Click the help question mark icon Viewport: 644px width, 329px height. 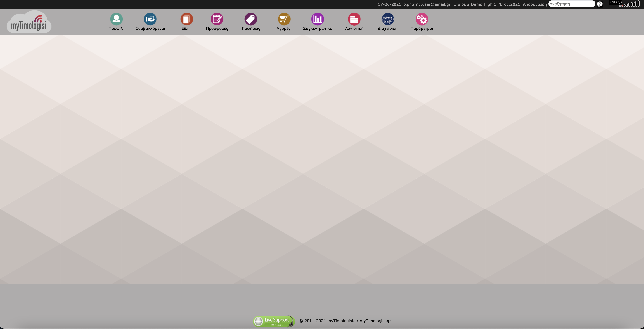tap(599, 4)
